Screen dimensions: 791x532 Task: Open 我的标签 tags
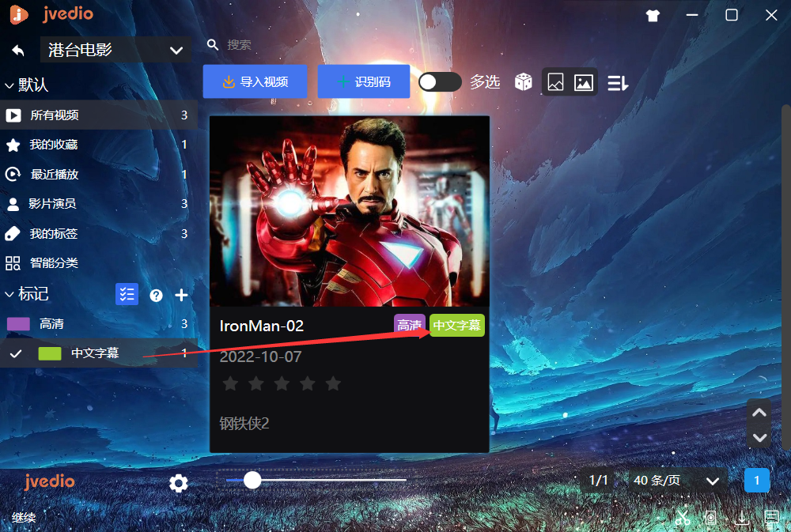coord(98,233)
